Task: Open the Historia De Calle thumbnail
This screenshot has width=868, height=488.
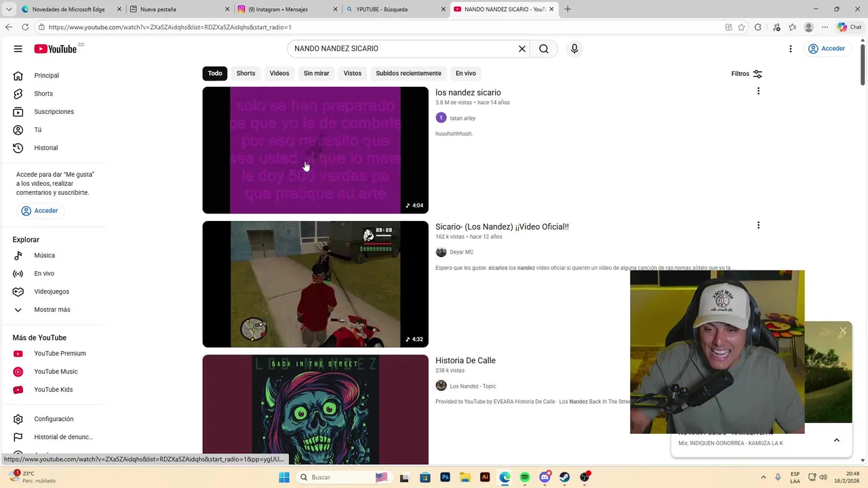Action: (315, 409)
